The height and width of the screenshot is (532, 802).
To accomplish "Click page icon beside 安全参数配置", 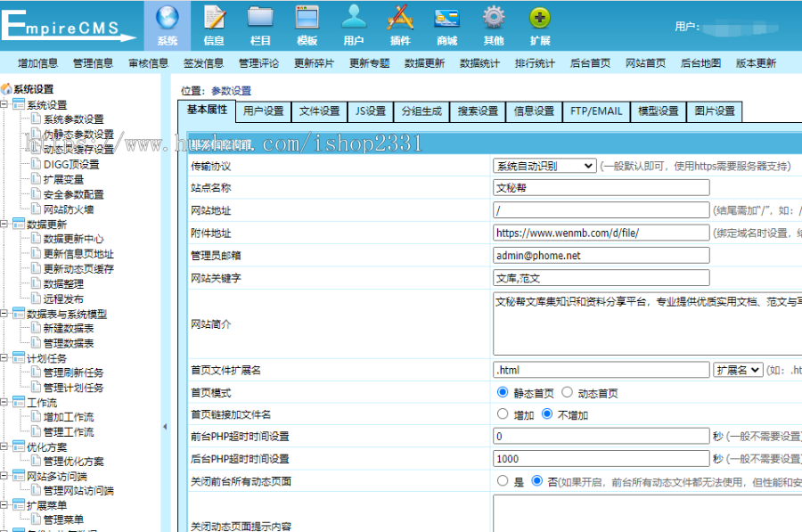I will (36, 194).
